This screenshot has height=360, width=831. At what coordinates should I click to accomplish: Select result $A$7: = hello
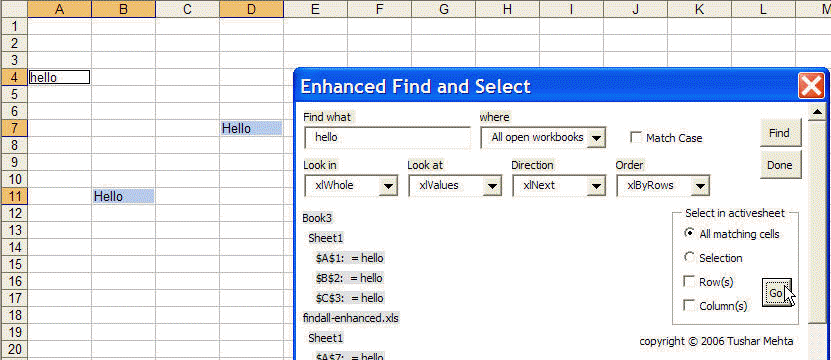click(x=349, y=356)
